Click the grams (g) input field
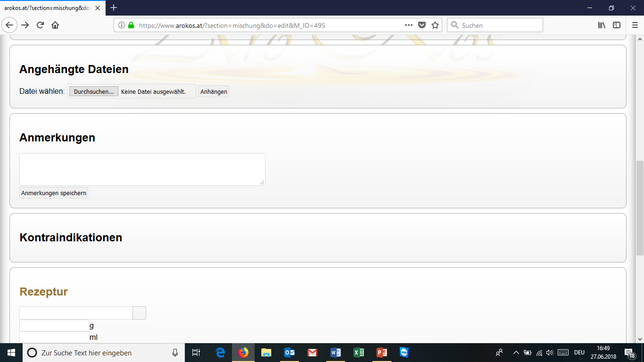 [54, 326]
